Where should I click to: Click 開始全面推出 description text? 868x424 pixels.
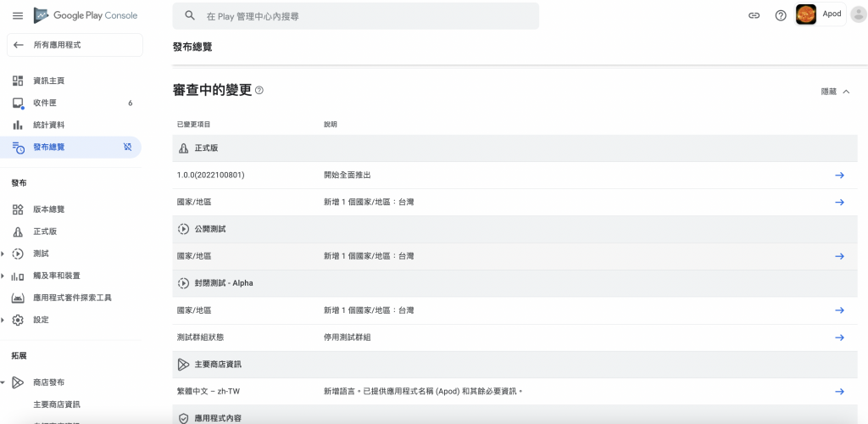coord(347,175)
